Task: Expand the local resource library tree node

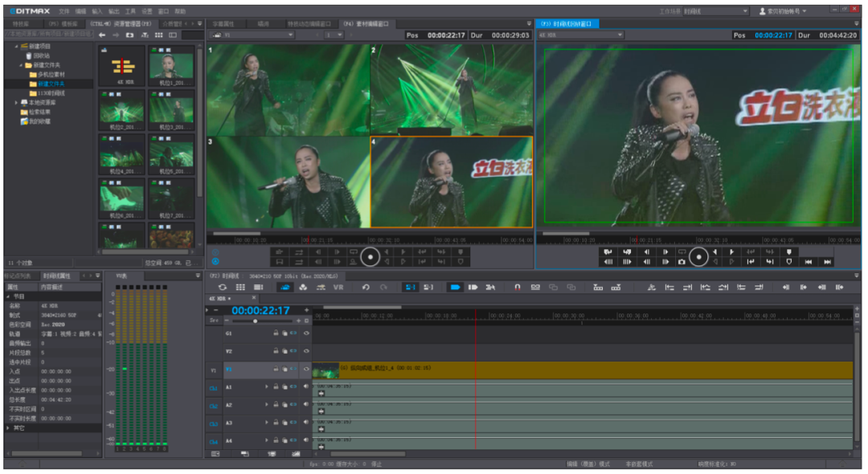Action: click(16, 102)
